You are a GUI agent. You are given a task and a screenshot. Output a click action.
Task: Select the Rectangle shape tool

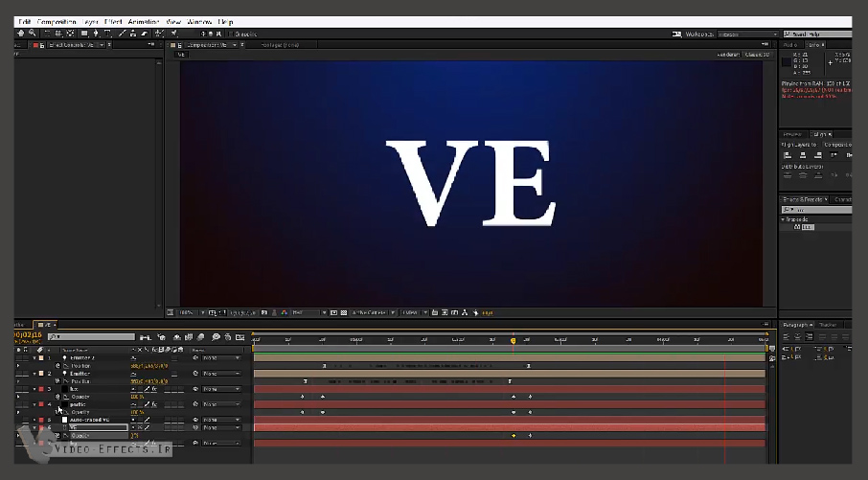click(84, 34)
